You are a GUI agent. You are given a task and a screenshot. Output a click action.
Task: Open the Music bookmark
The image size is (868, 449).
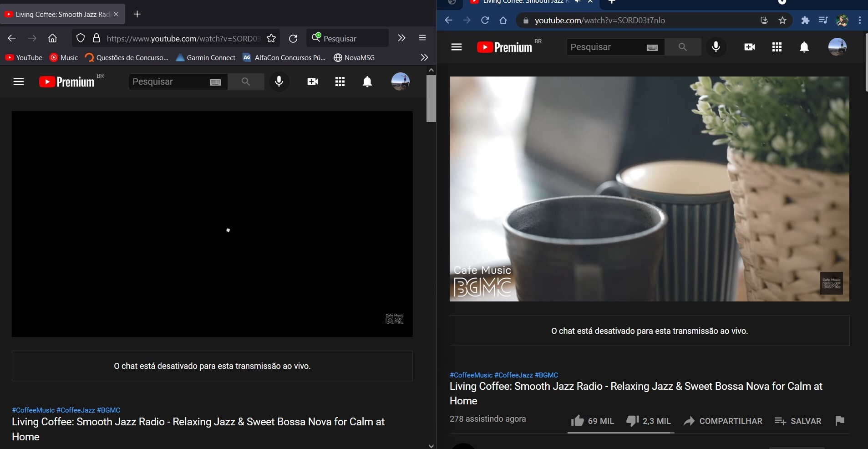(64, 57)
